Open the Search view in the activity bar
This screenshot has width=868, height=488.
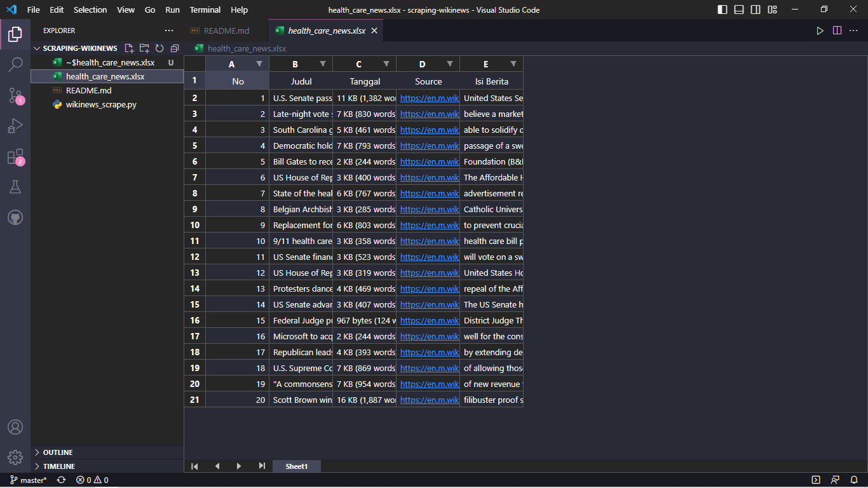pos(15,64)
